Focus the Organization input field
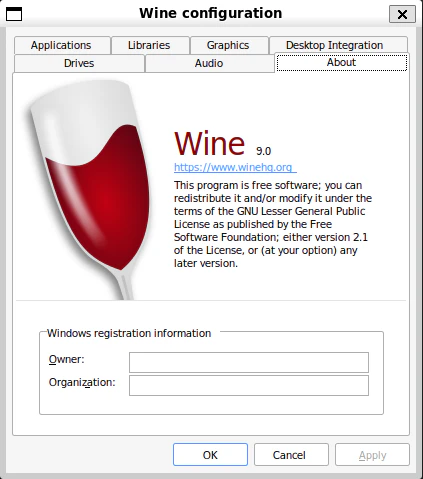Screen dimensions: 423x479 click(249, 385)
